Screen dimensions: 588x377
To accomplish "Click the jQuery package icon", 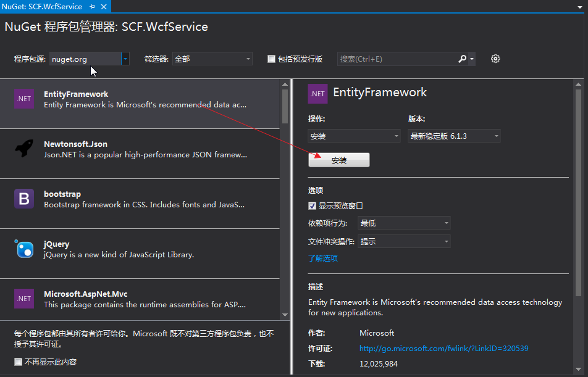I will pyautogui.click(x=24, y=249).
